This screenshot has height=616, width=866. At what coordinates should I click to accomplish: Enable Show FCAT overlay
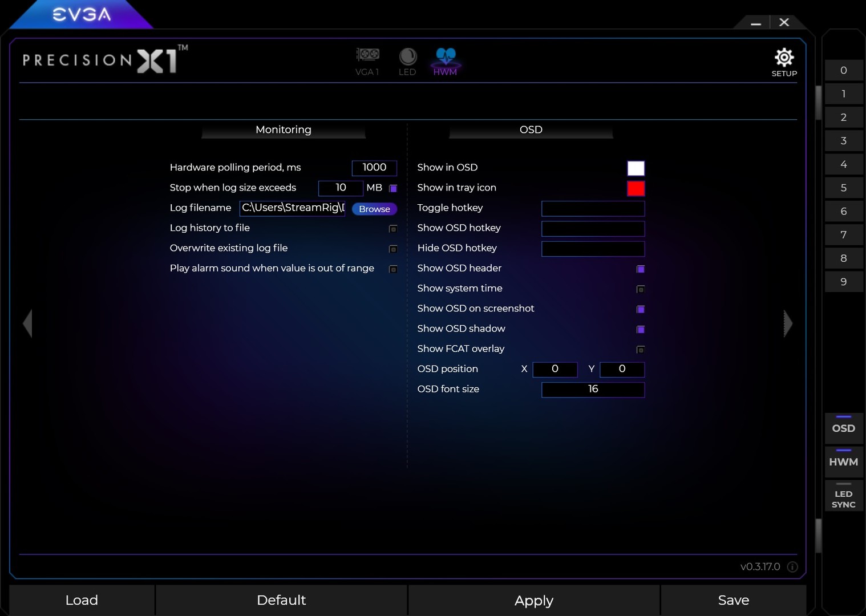click(x=640, y=350)
